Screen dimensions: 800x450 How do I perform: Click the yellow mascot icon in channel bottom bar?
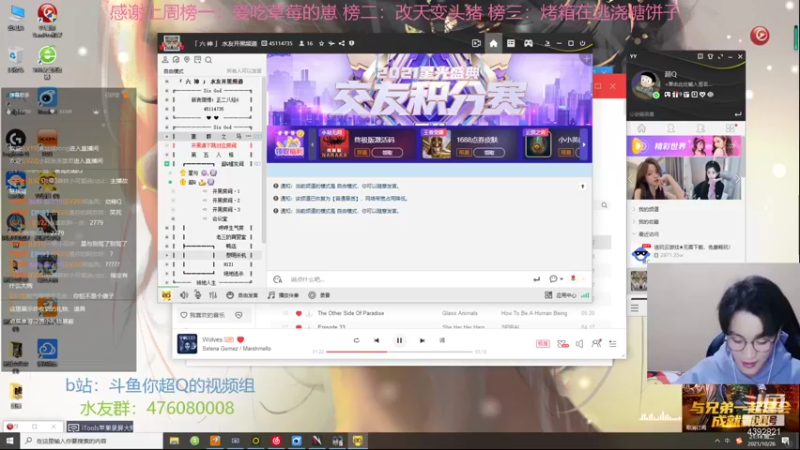[166, 295]
